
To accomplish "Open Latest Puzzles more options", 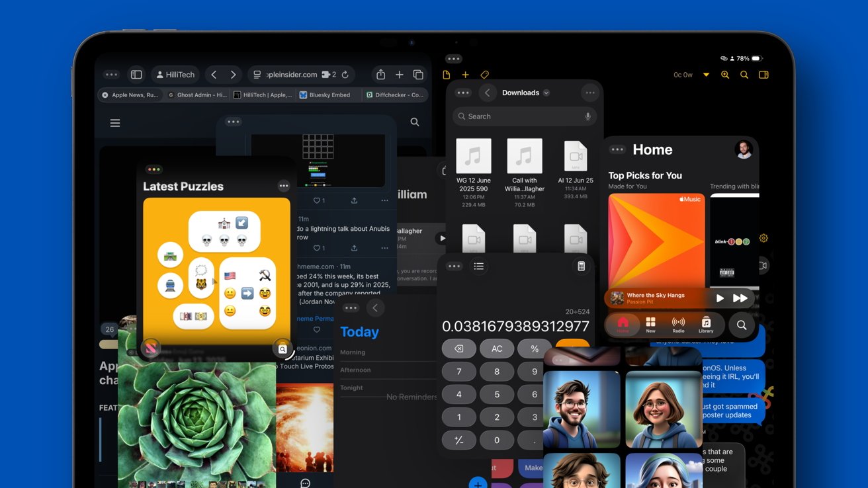I will coord(284,186).
